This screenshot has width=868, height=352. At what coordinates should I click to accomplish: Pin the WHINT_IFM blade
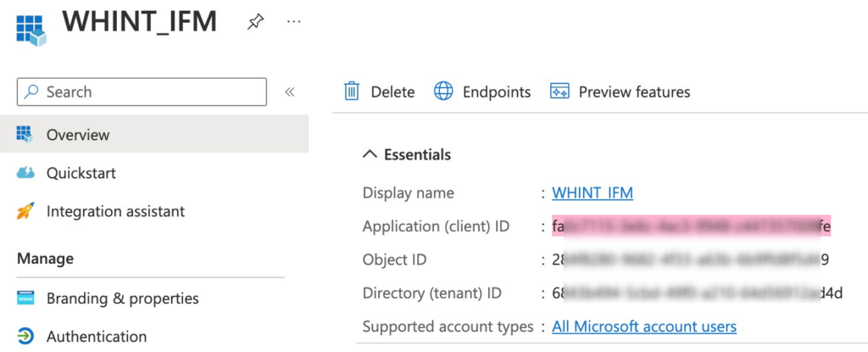(x=255, y=23)
